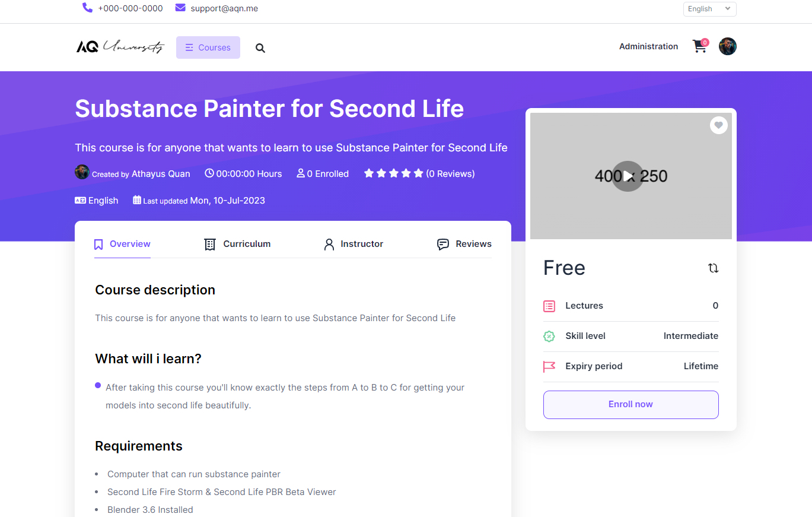Image resolution: width=812 pixels, height=517 pixels.
Task: Click the compare arrows icon beside Free
Action: [713, 268]
